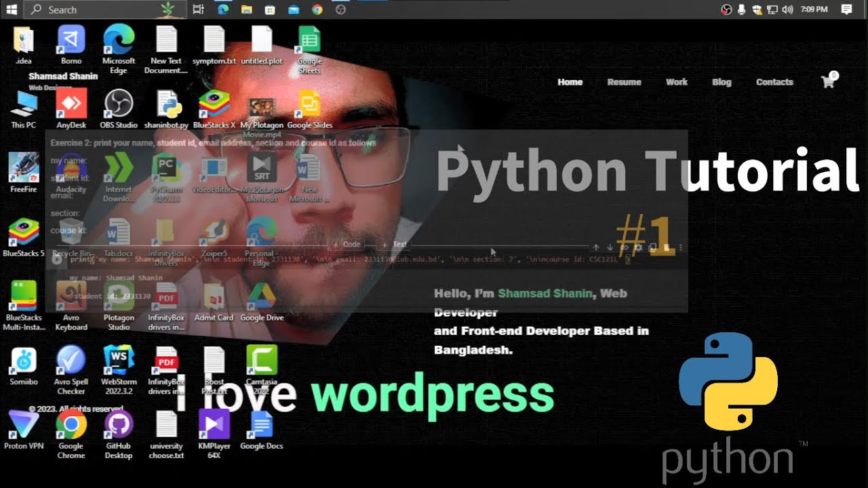Open Chrome from the taskbar

pyautogui.click(x=317, y=9)
